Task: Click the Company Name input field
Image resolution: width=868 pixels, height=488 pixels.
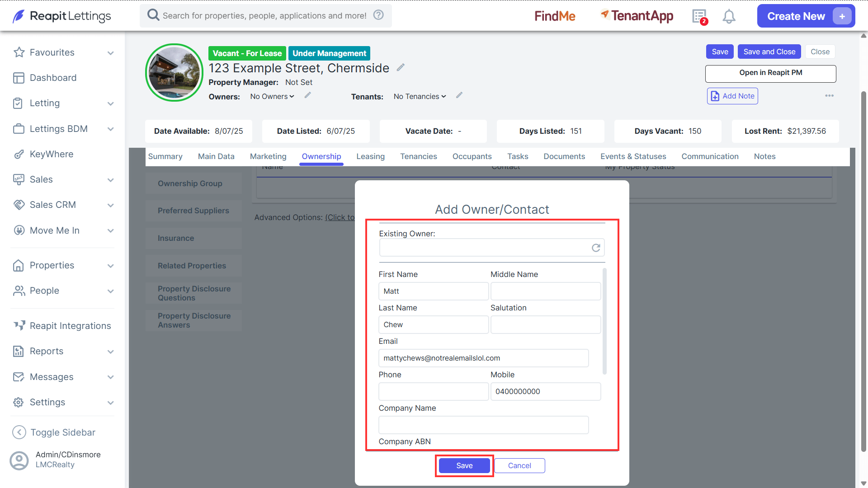Action: (483, 425)
